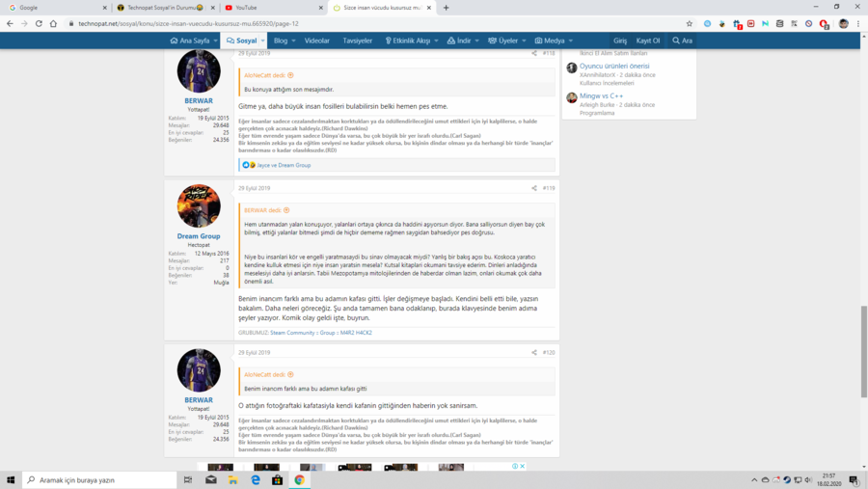This screenshot has height=489, width=868.
Task: Open the Üyeler menu item
Action: tap(503, 41)
